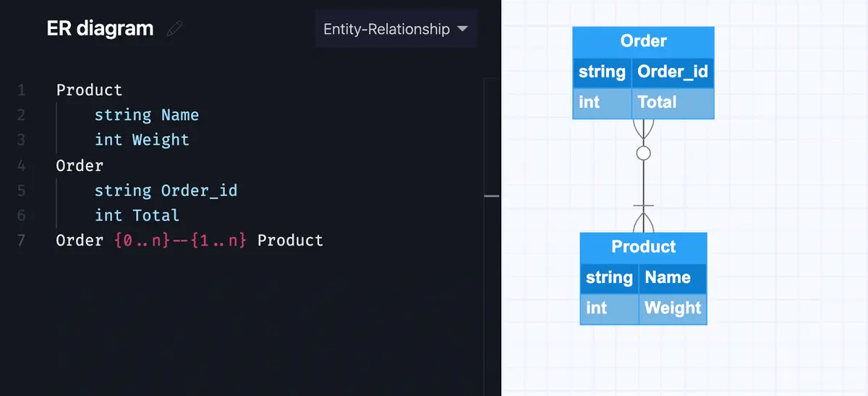
Task: Select the Product entity header in diagram
Action: click(x=643, y=248)
